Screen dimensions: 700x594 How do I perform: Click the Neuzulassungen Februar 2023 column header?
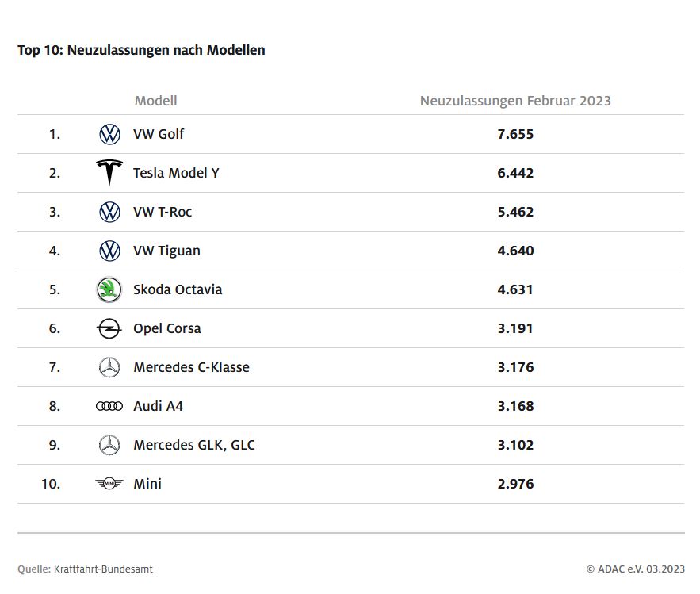click(x=515, y=101)
